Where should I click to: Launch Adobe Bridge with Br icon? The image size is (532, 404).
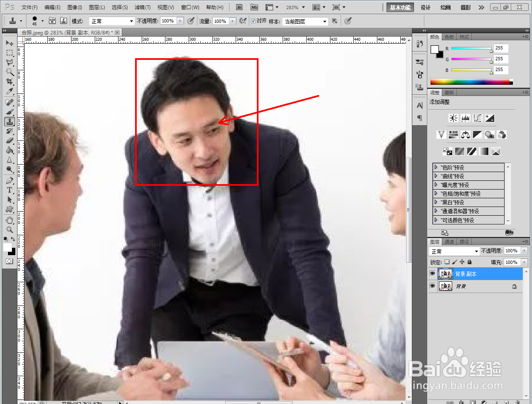point(239,7)
